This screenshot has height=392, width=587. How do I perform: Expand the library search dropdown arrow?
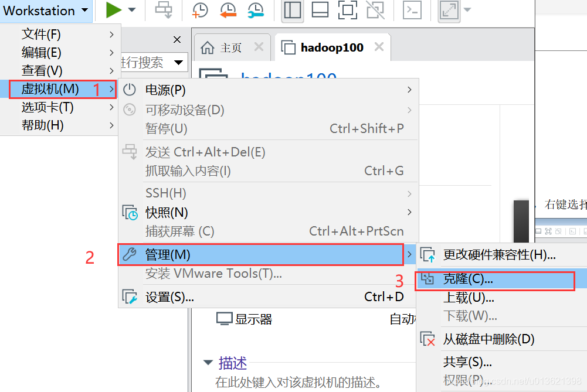point(179,63)
